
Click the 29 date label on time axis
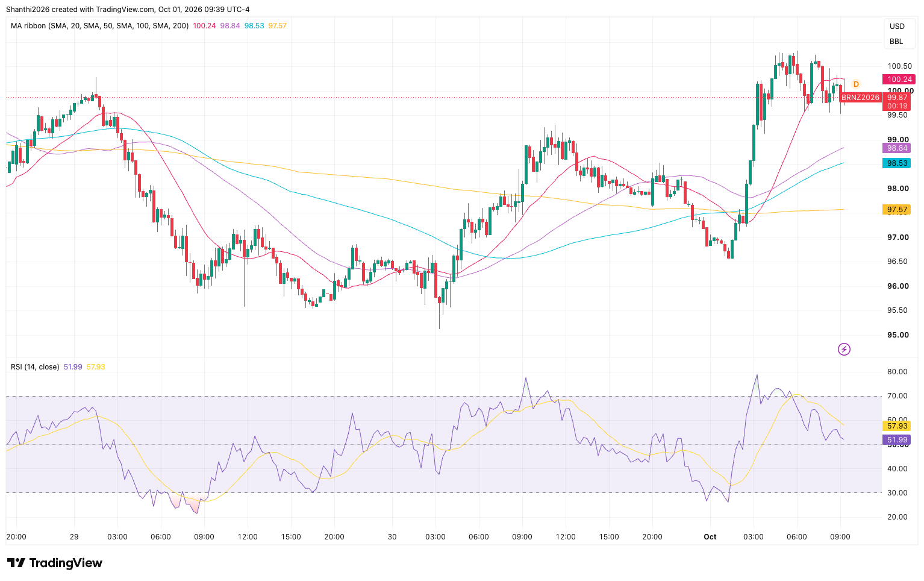click(x=74, y=536)
